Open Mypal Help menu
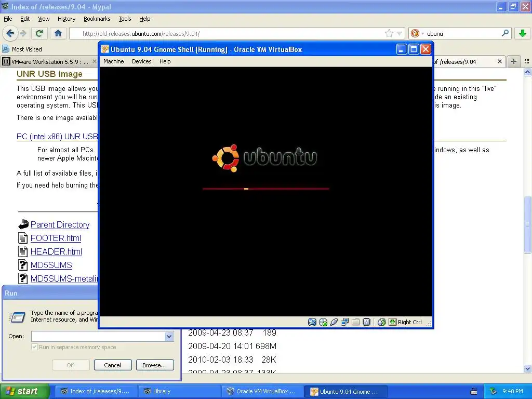Screen dimensions: 532x399 coord(144,19)
